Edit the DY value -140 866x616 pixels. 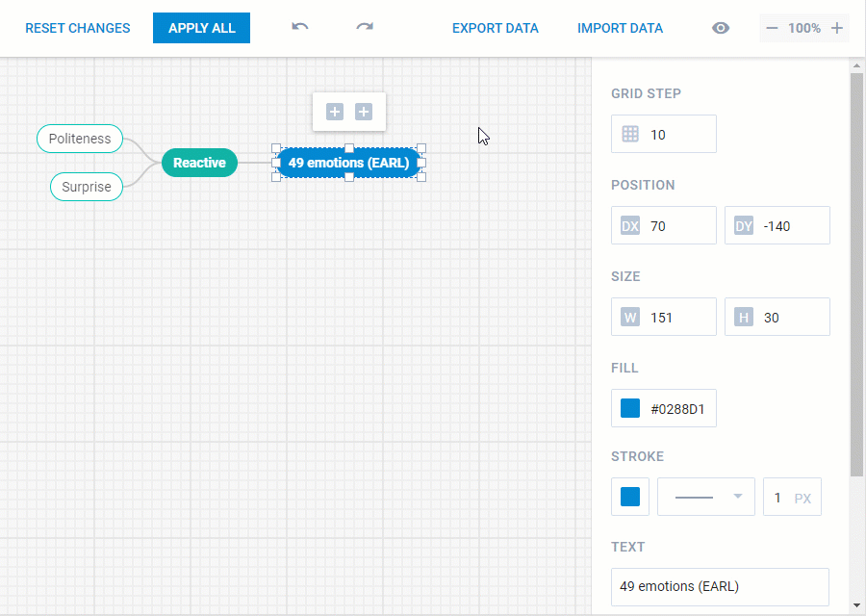tap(777, 225)
